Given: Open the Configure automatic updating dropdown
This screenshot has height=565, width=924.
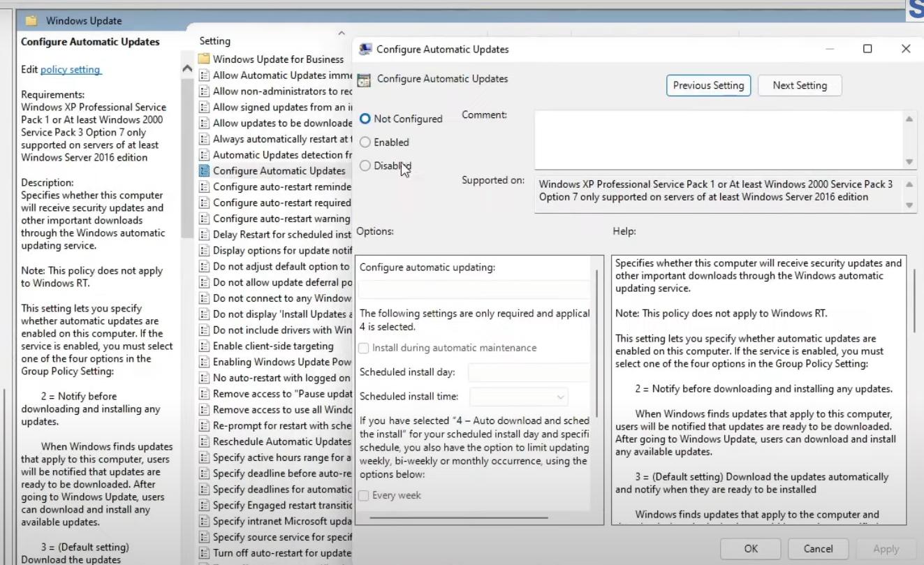Looking at the screenshot, I should [474, 289].
